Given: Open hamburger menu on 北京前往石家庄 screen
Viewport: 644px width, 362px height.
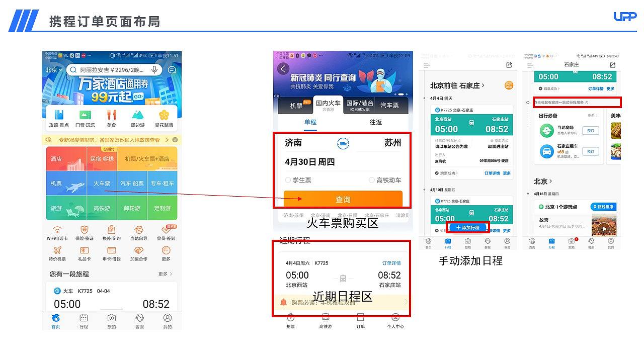Looking at the screenshot, I should click(x=427, y=65).
